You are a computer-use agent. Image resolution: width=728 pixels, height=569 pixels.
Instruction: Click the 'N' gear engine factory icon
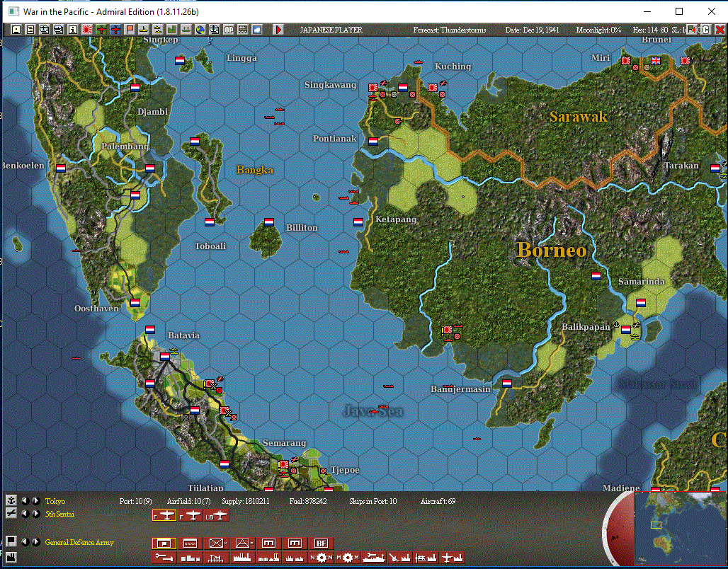[x=322, y=558]
